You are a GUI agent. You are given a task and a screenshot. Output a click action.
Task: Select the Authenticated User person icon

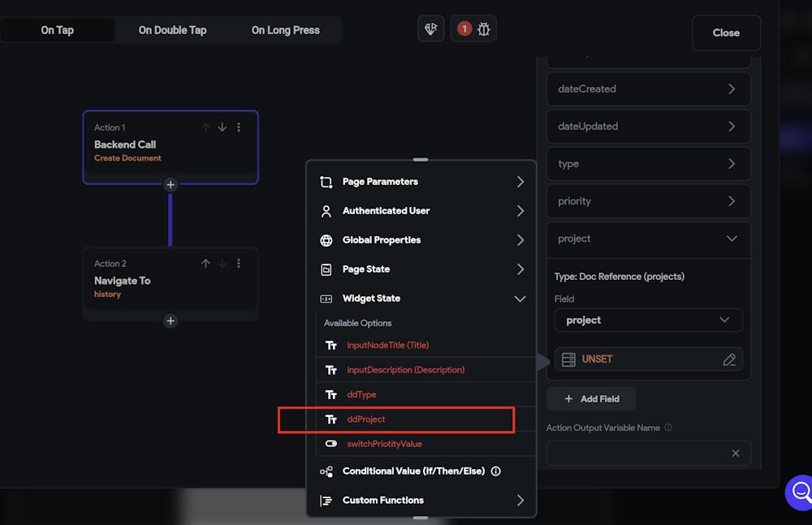tap(326, 210)
